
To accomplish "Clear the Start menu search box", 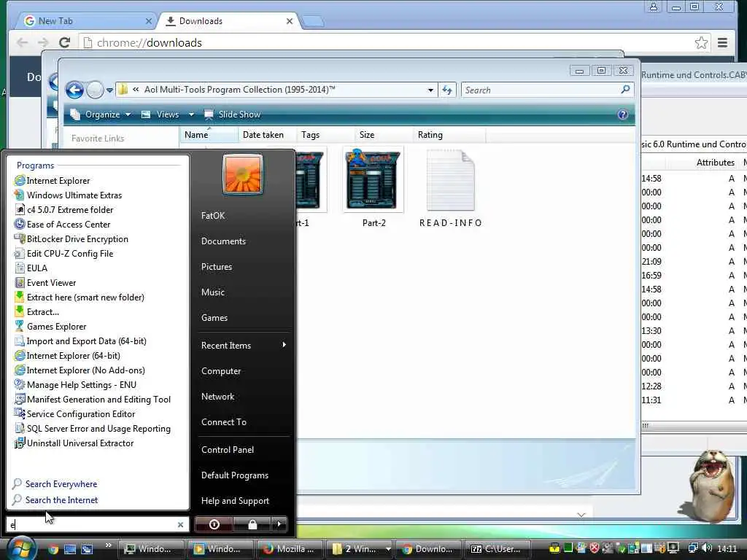I will pos(180,524).
